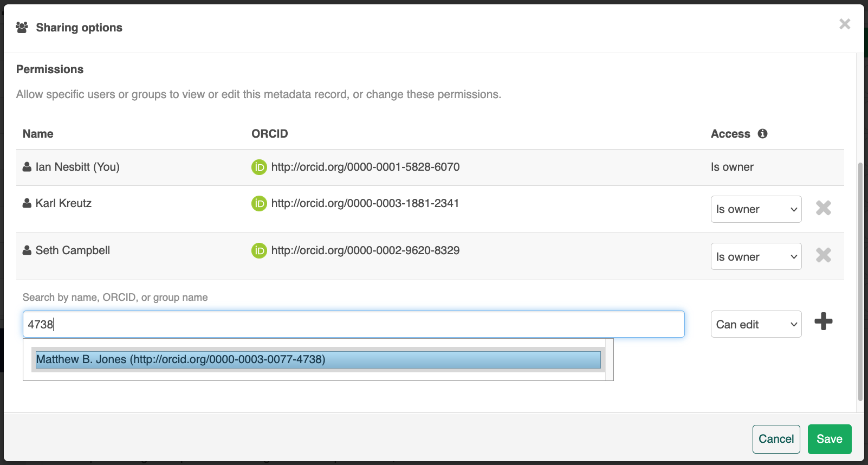The width and height of the screenshot is (868, 465).
Task: Click the Access info icon
Action: tap(762, 133)
